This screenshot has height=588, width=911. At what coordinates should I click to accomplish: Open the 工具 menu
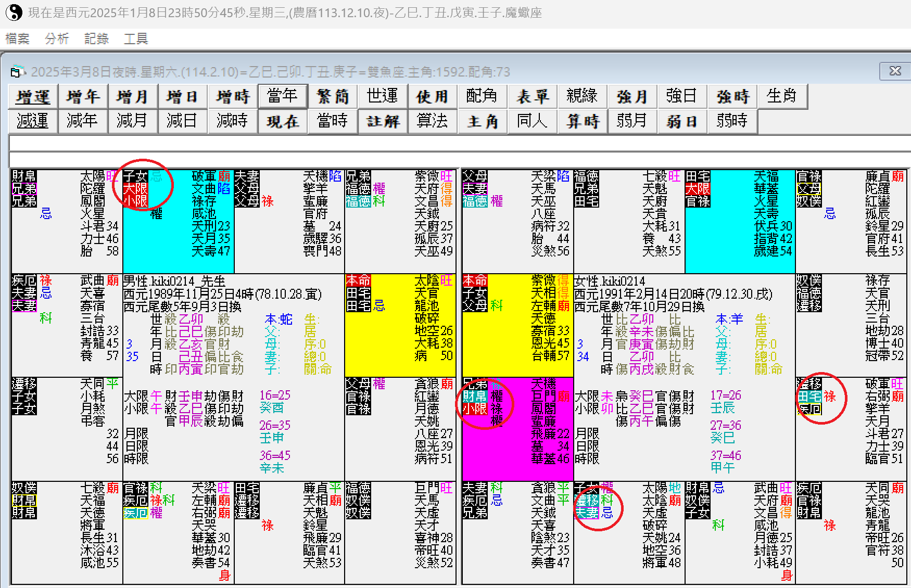coord(135,39)
